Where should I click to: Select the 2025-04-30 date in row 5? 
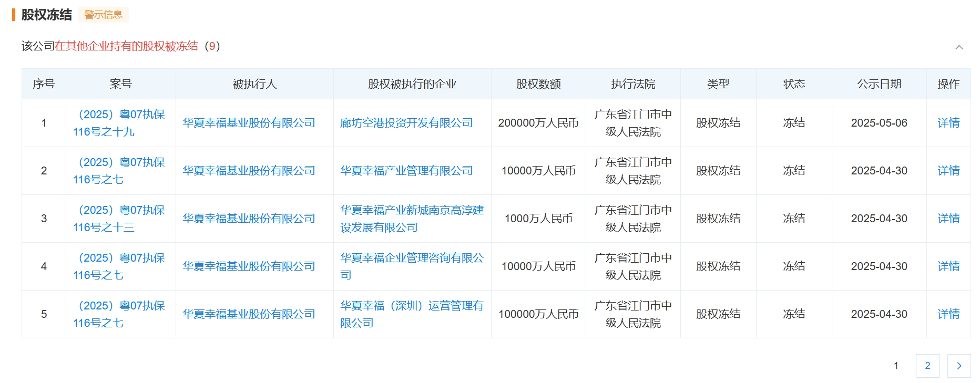(x=879, y=314)
